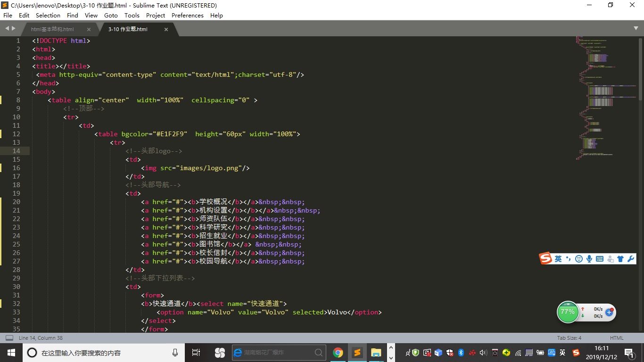Viewport: 644px width, 362px height.
Task: Toggle the side bar icon in status bar
Action: point(9,338)
